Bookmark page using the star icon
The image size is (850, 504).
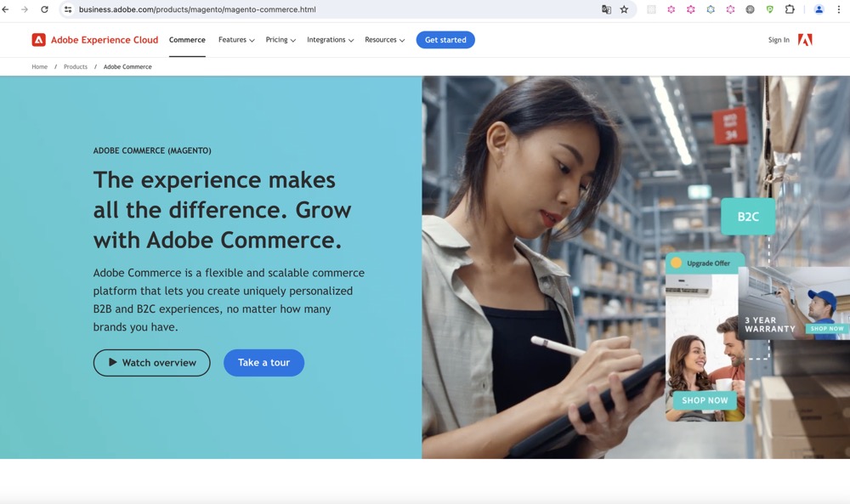click(x=625, y=9)
